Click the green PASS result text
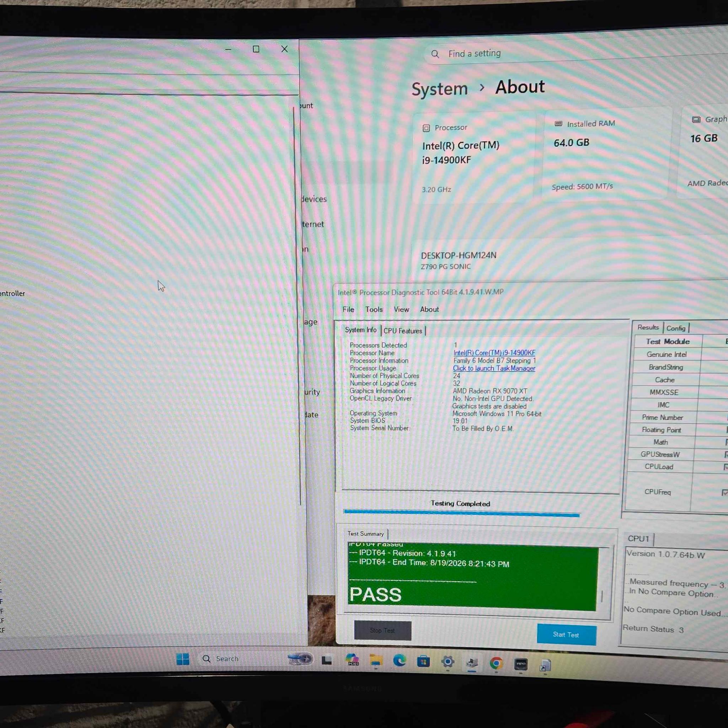728x728 pixels. 375,594
